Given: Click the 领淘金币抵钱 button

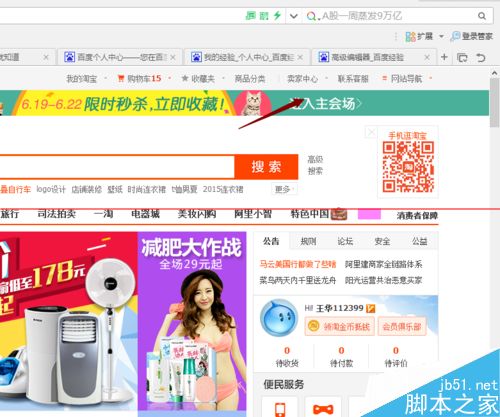Looking at the screenshot, I should click(340, 326).
